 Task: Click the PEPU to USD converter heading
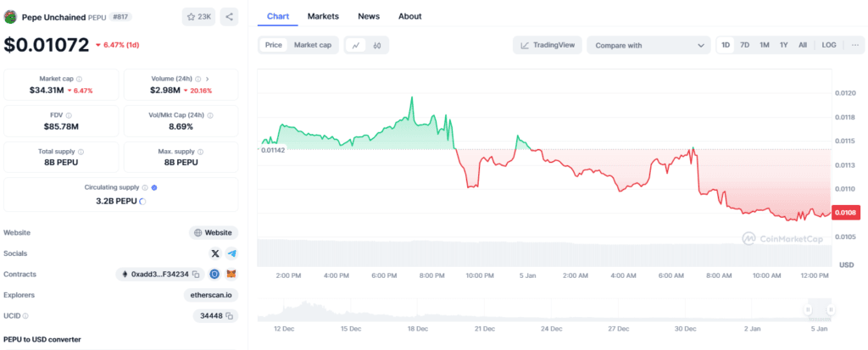(42, 338)
